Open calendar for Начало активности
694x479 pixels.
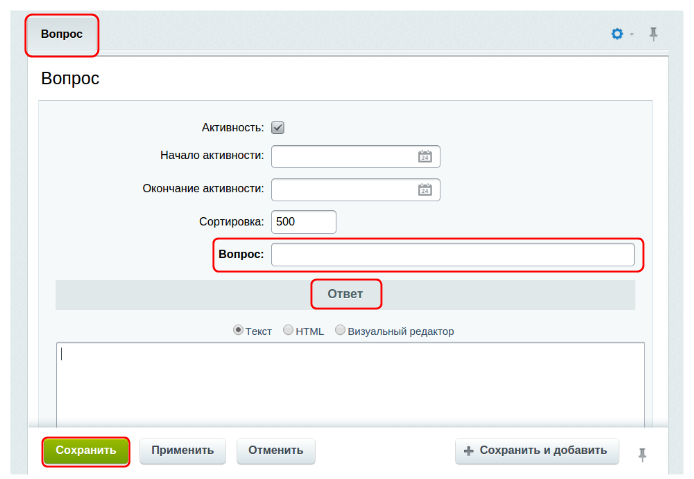pos(425,157)
